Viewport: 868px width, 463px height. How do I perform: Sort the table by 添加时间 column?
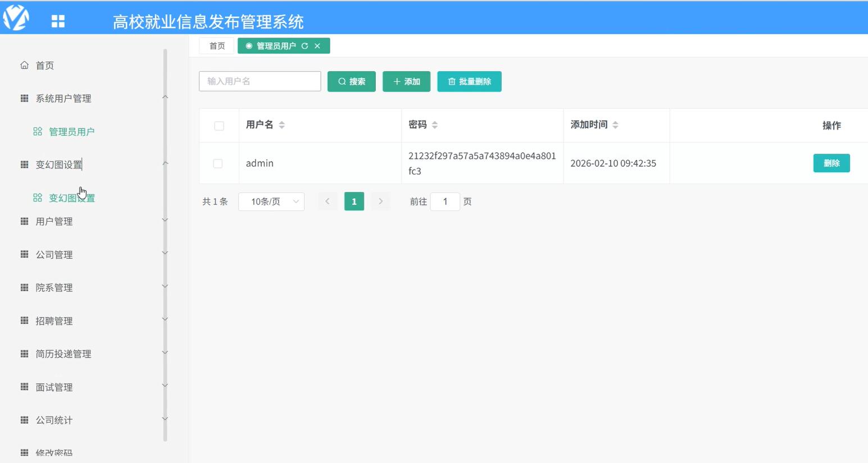pos(616,125)
